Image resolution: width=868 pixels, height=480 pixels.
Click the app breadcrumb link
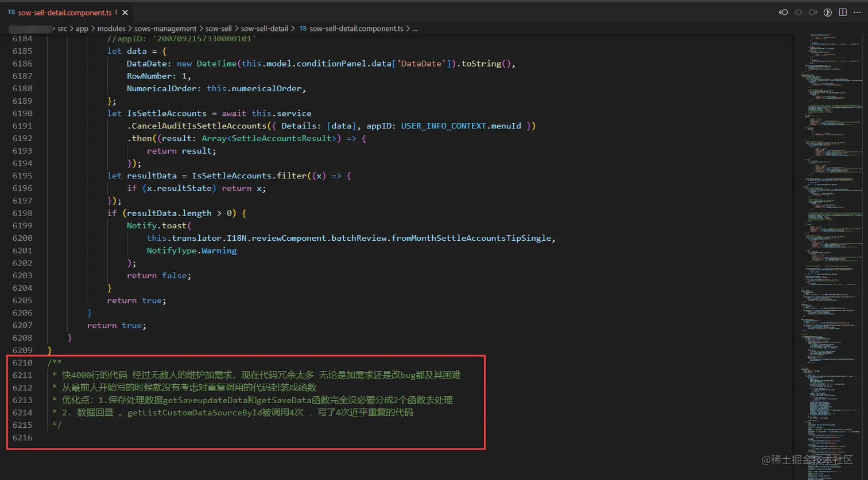click(82, 28)
